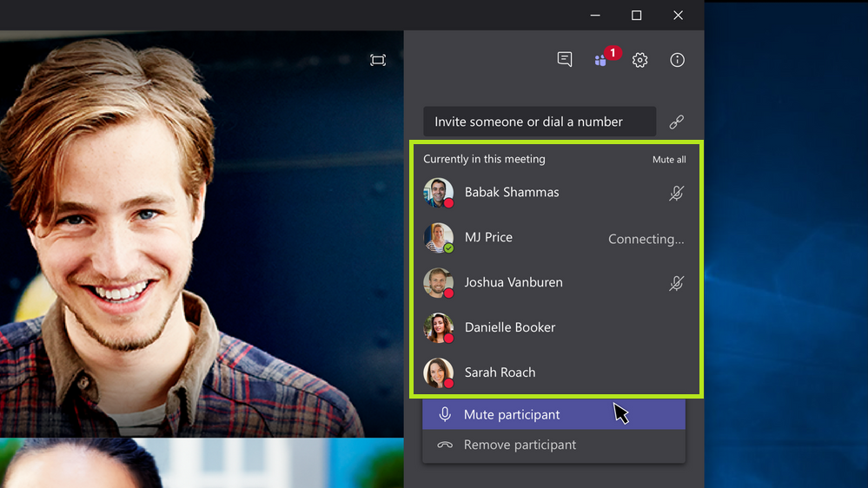Maximize the meeting window
This screenshot has height=488, width=868.
(x=637, y=16)
